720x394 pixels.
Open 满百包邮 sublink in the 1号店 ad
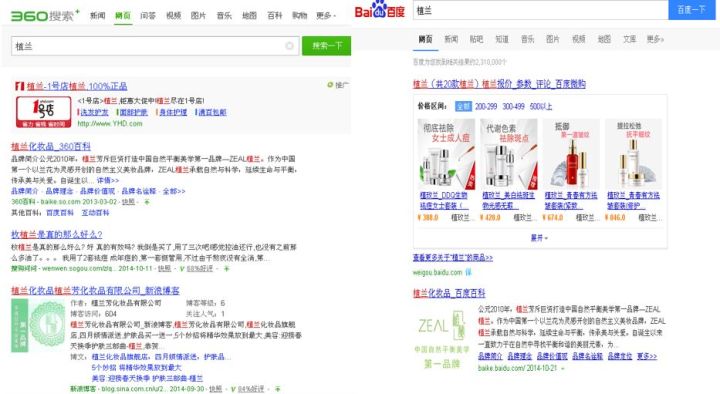coord(212,112)
